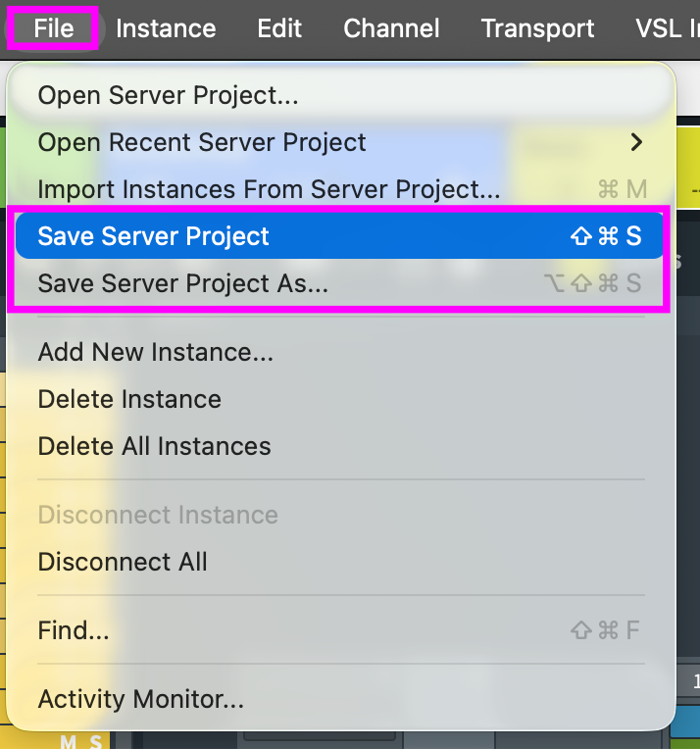Choose the Delete Instance menu item
Image resolution: width=700 pixels, height=749 pixels.
[129, 399]
